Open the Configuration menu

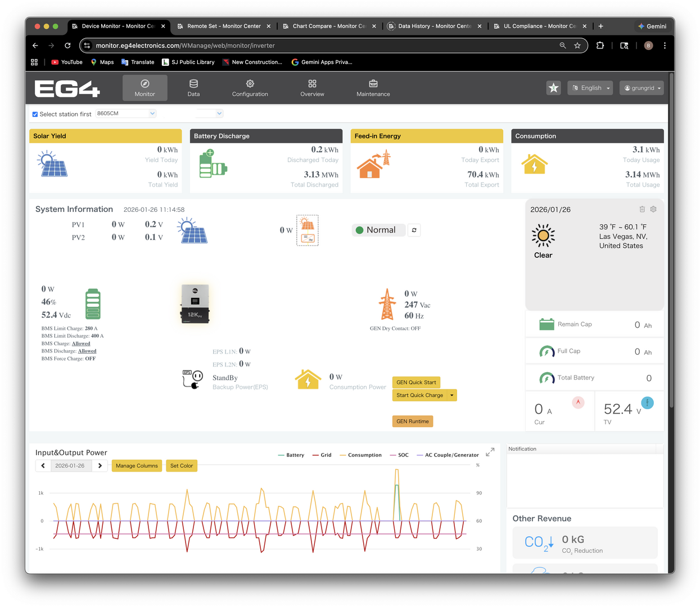point(250,88)
